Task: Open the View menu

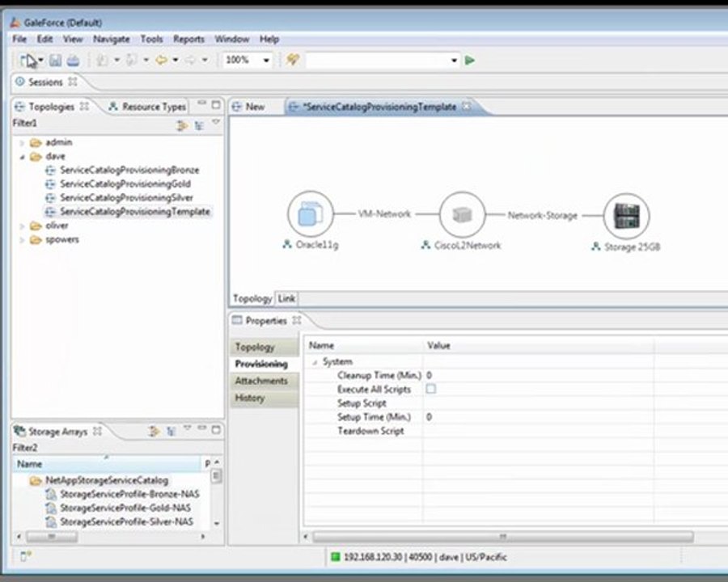Action: pos(73,39)
